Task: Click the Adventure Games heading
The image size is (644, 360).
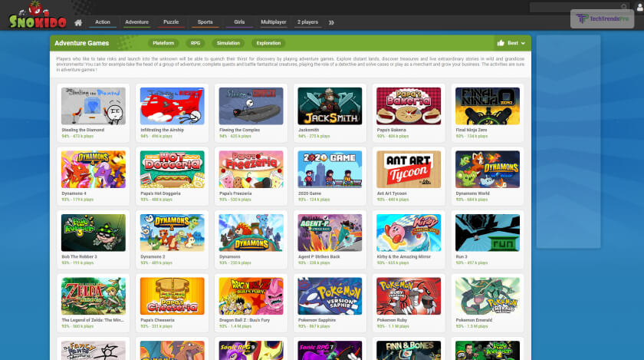Action: [x=82, y=43]
